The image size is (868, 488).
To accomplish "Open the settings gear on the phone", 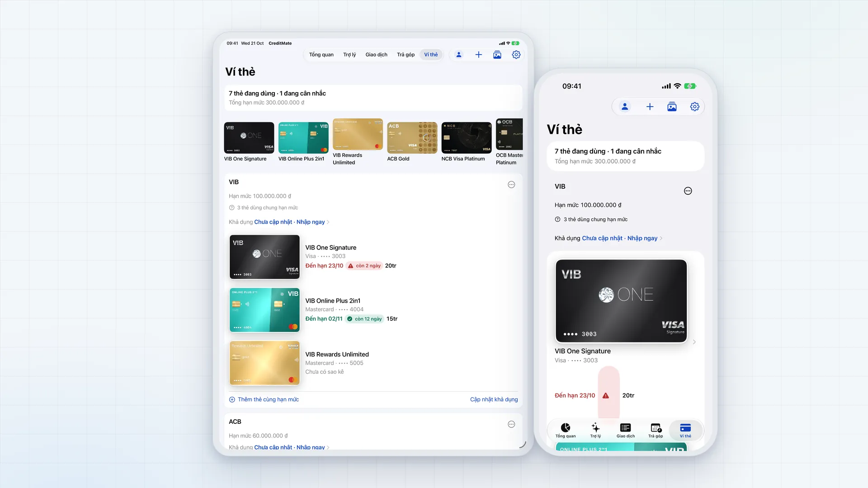I will coord(694,107).
